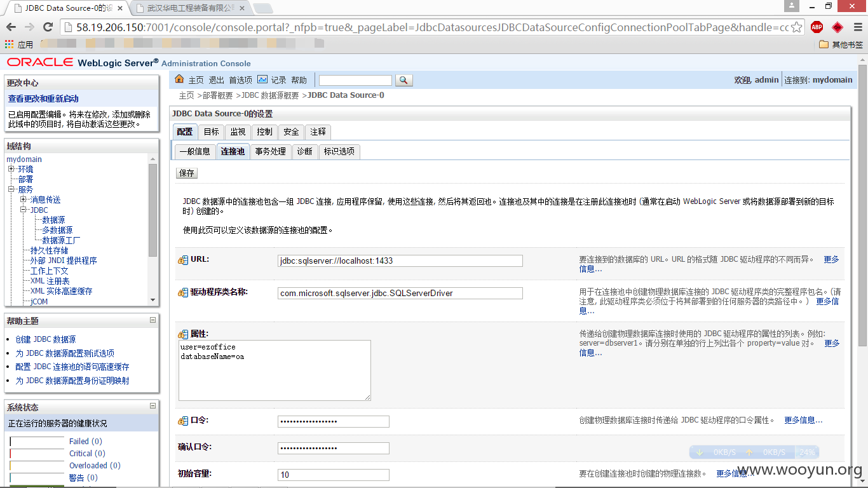The height and width of the screenshot is (488, 868).
Task: Select the 多数据源 tree item
Action: click(57, 230)
